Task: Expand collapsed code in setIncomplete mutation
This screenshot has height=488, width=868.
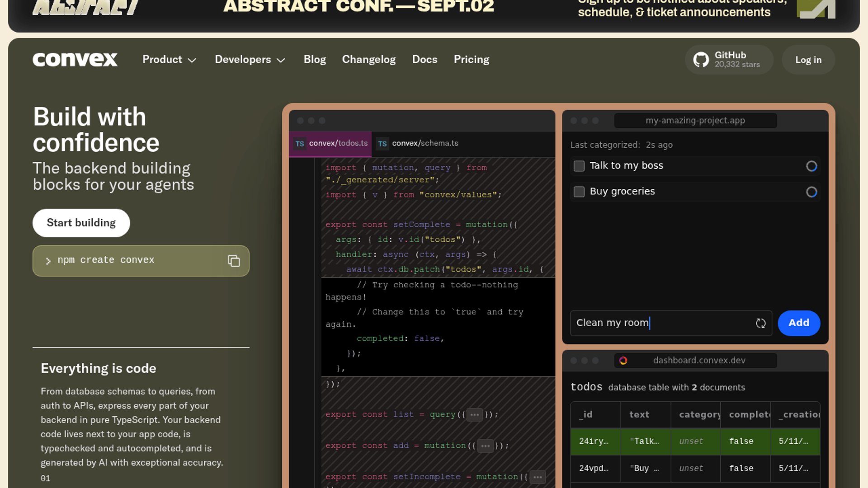Action: click(x=538, y=477)
